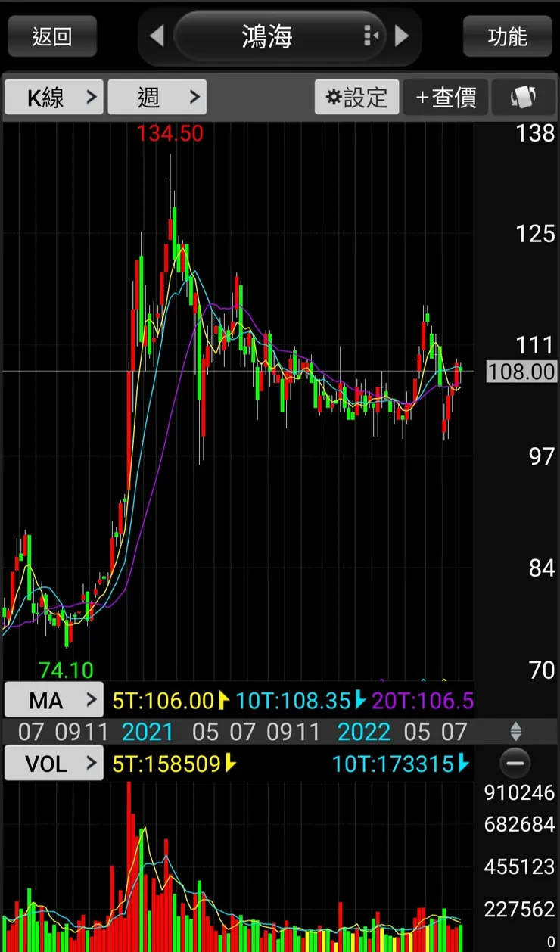The image size is (560, 952).
Task: Tap the 910246 volume axis label
Action: [x=520, y=792]
